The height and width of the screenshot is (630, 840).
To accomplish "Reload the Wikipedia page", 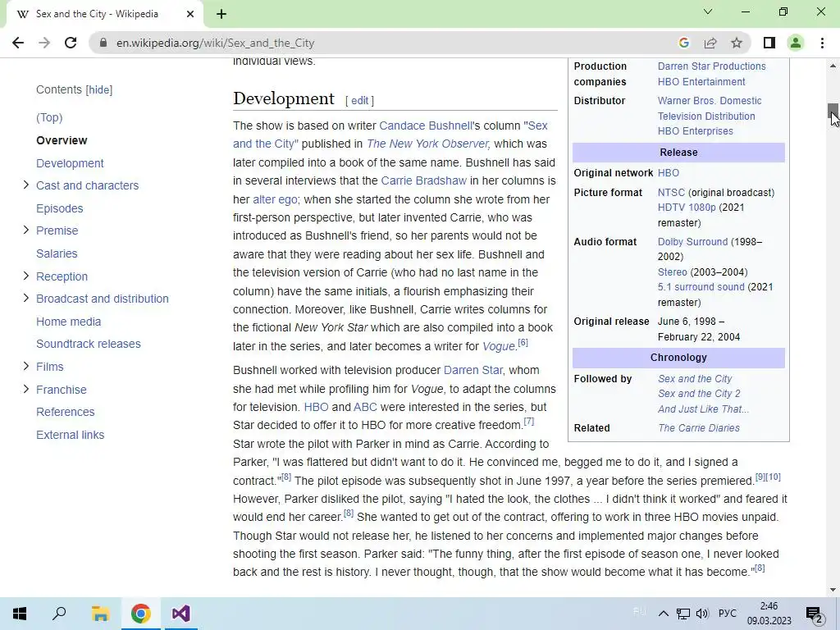I will point(71,43).
